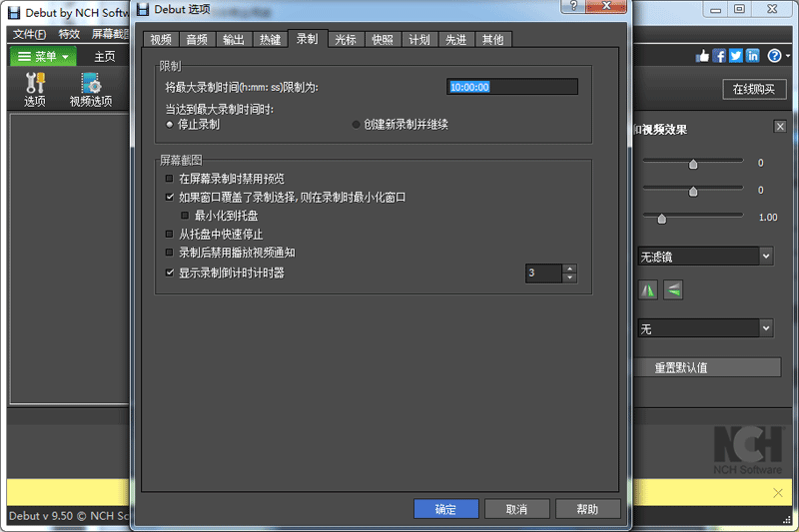This screenshot has height=532, width=799.
Task: Increase countdown timer value with up arrow
Action: [569, 268]
